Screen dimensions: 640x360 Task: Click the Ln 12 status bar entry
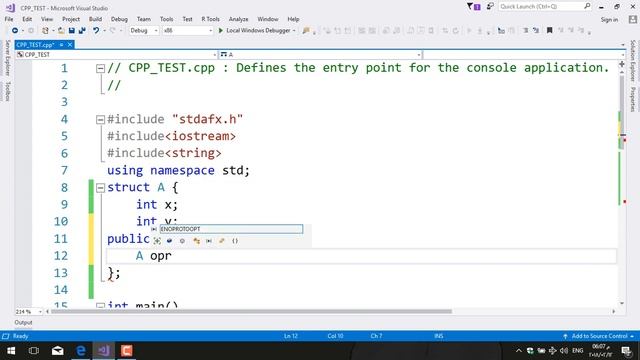click(x=291, y=336)
